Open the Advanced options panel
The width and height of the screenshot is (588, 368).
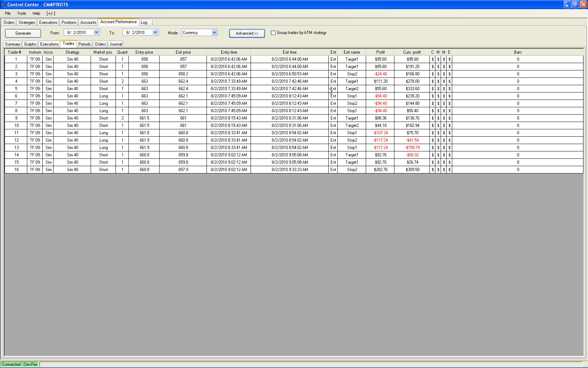coord(247,33)
